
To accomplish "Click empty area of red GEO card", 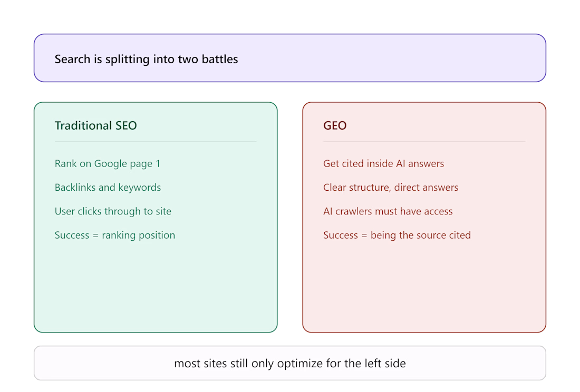I will tap(424, 288).
